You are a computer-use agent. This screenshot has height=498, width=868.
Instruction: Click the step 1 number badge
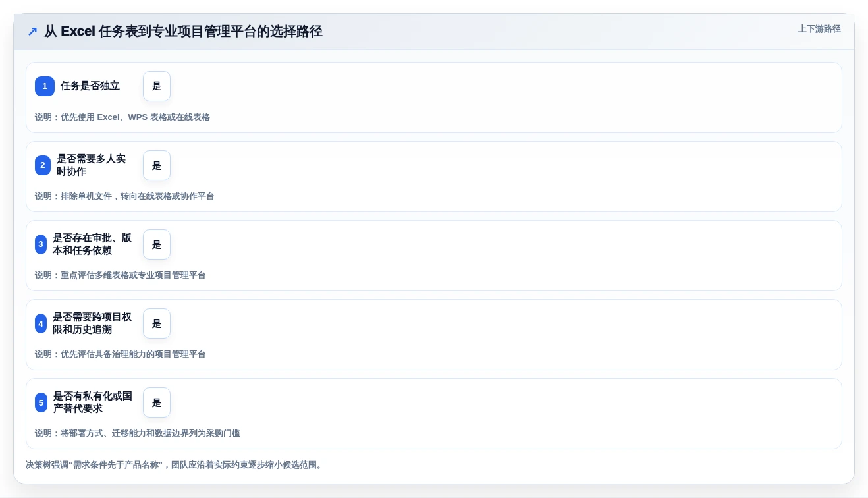[x=45, y=86]
